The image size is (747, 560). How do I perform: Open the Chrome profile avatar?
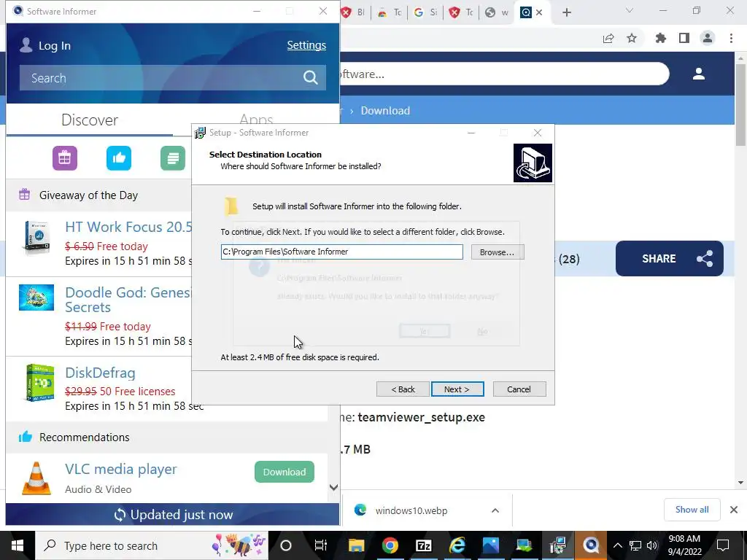(x=708, y=38)
